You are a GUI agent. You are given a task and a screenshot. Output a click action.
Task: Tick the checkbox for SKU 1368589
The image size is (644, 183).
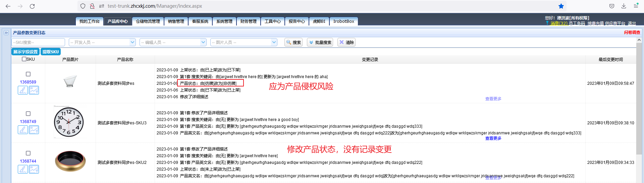(x=28, y=74)
